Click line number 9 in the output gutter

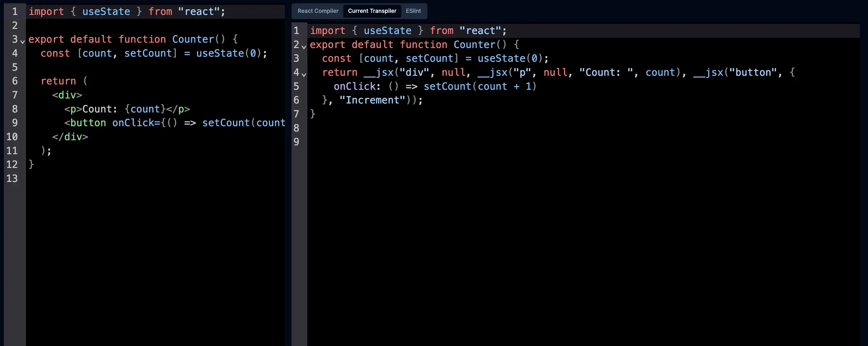pyautogui.click(x=296, y=142)
